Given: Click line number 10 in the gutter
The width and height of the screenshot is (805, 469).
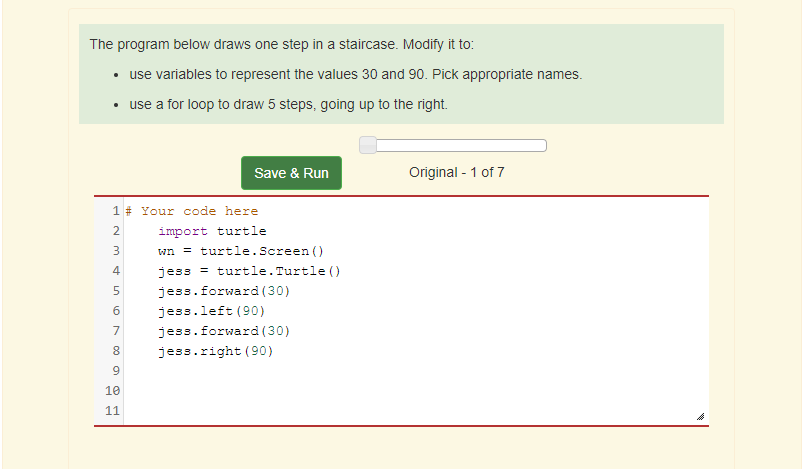Looking at the screenshot, I should pos(112,391).
